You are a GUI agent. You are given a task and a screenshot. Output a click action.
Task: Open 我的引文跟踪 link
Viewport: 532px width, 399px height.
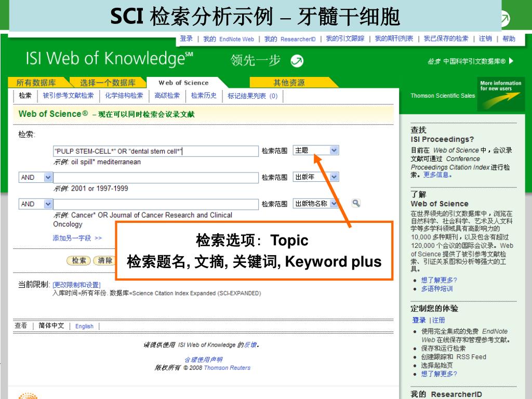pos(345,38)
